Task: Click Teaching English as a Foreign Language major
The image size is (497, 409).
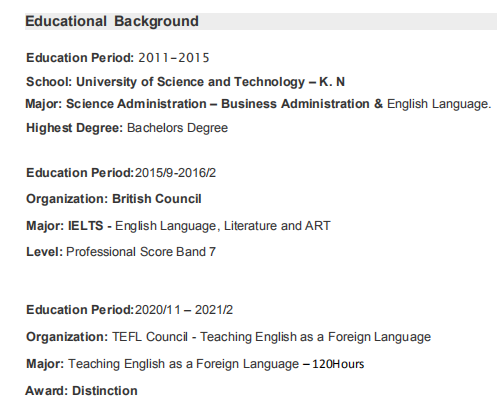Action: point(184,364)
